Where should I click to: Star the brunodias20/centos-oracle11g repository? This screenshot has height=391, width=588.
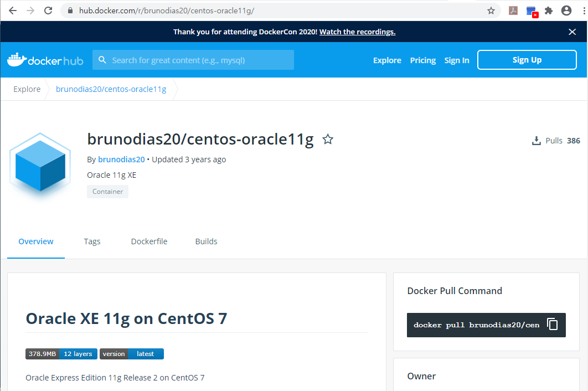coord(328,139)
